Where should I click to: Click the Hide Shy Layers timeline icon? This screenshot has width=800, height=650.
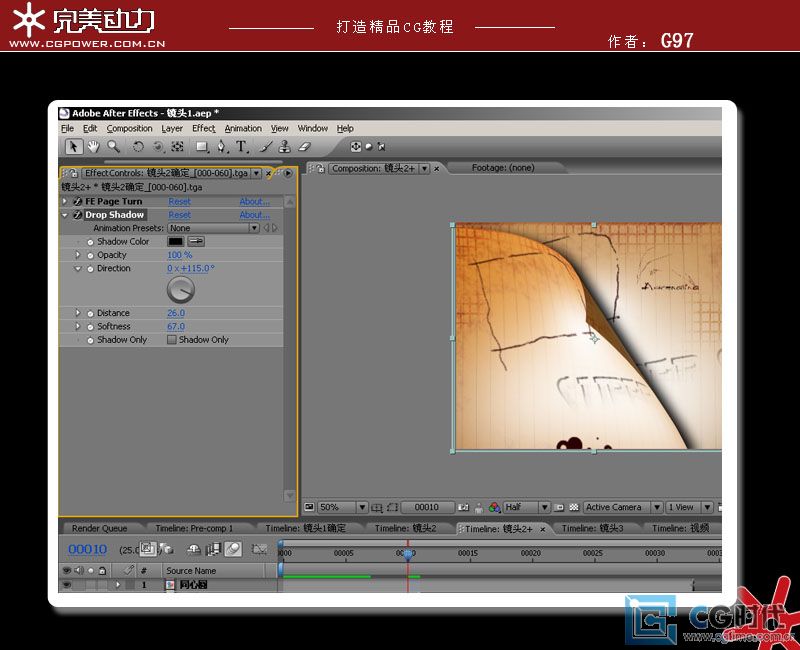(194, 549)
